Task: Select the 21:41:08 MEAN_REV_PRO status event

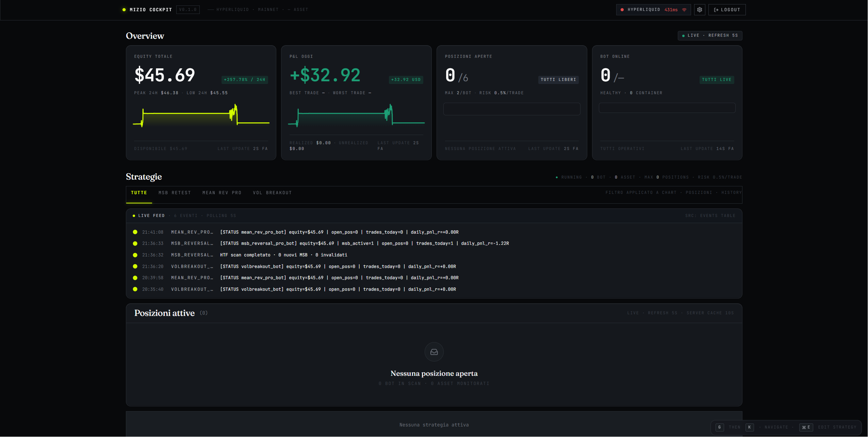Action: [434, 232]
